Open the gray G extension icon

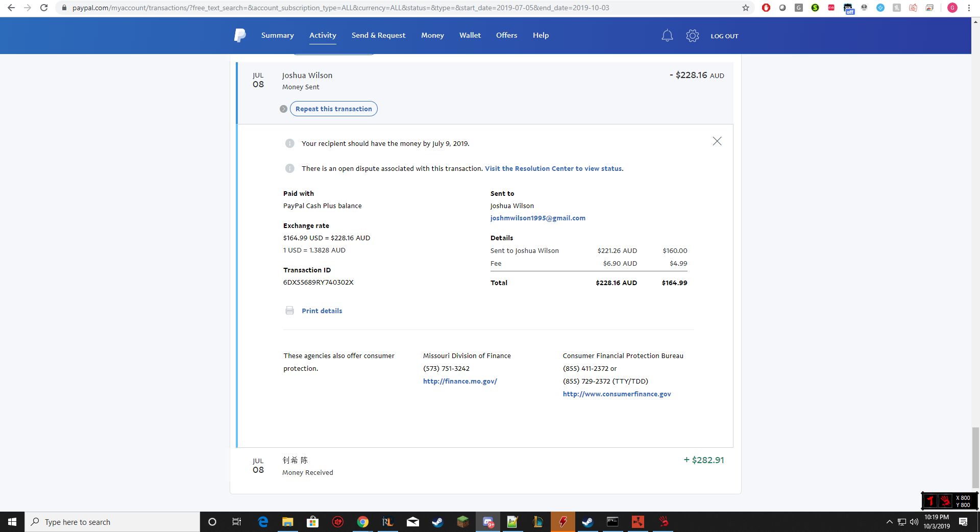pos(799,8)
